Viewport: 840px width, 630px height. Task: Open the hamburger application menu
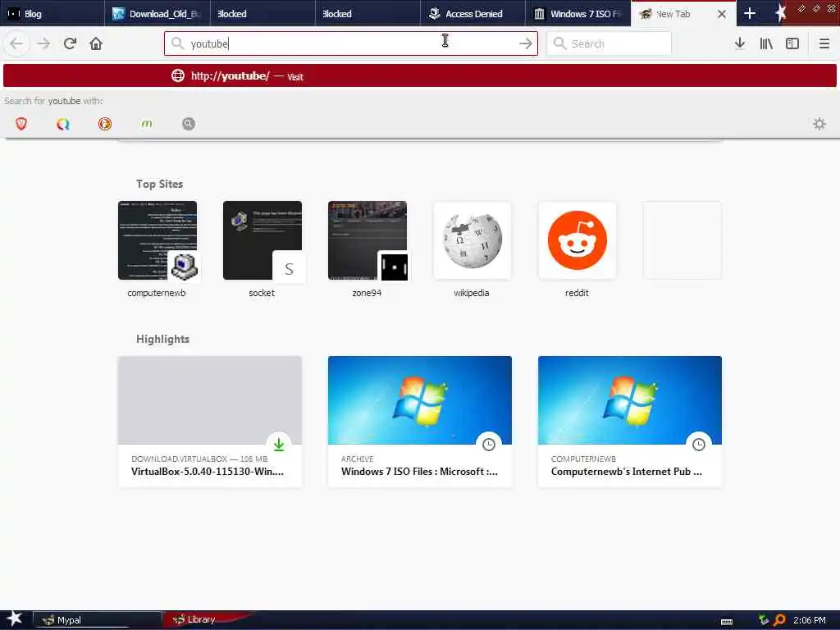(824, 43)
